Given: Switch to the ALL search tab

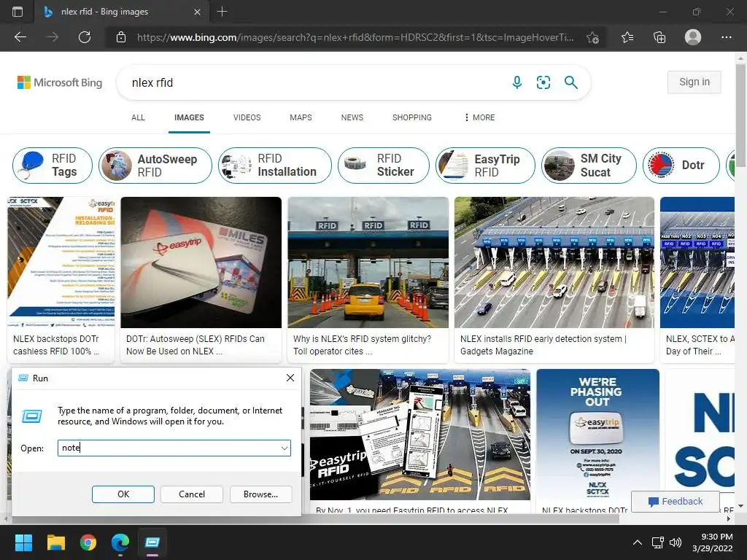Looking at the screenshot, I should 138,117.
